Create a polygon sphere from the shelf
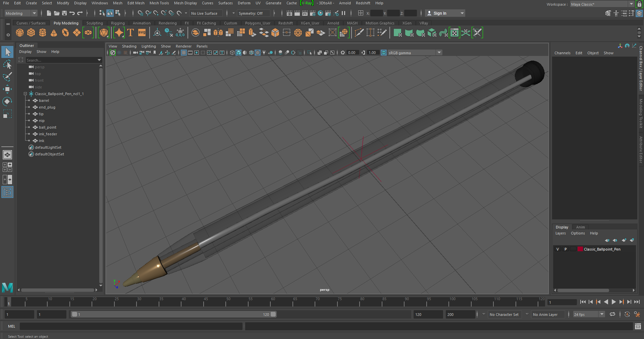 tap(20, 32)
